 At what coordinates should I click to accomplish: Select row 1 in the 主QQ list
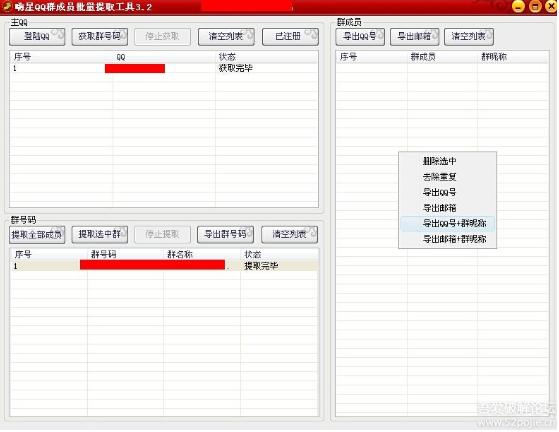164,68
